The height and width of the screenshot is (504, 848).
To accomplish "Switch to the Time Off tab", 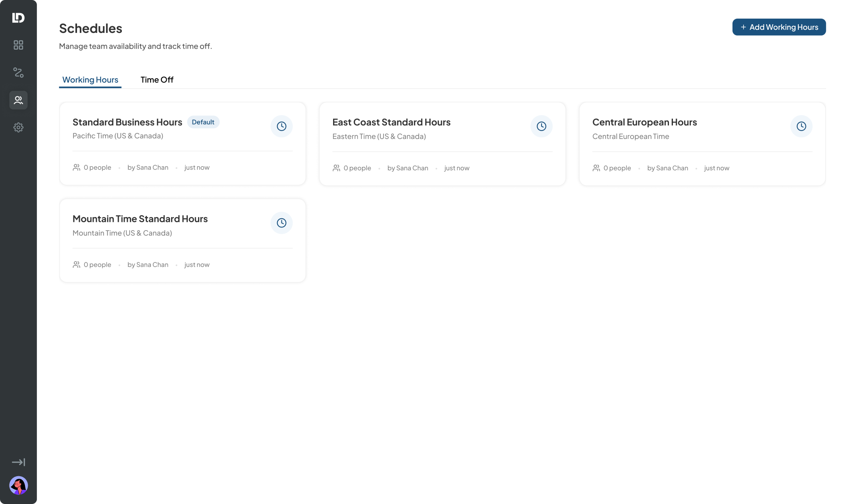I will [157, 80].
